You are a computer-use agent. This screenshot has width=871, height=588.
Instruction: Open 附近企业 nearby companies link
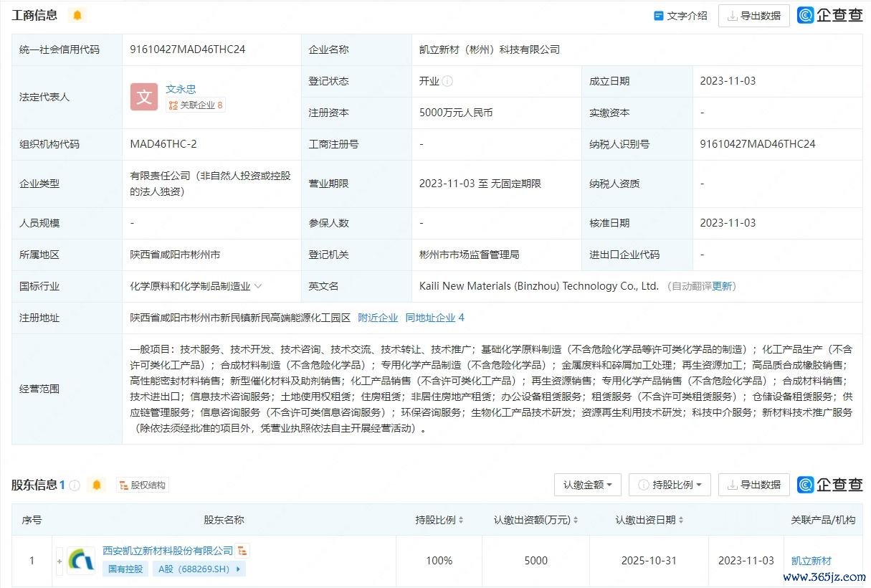click(x=378, y=318)
